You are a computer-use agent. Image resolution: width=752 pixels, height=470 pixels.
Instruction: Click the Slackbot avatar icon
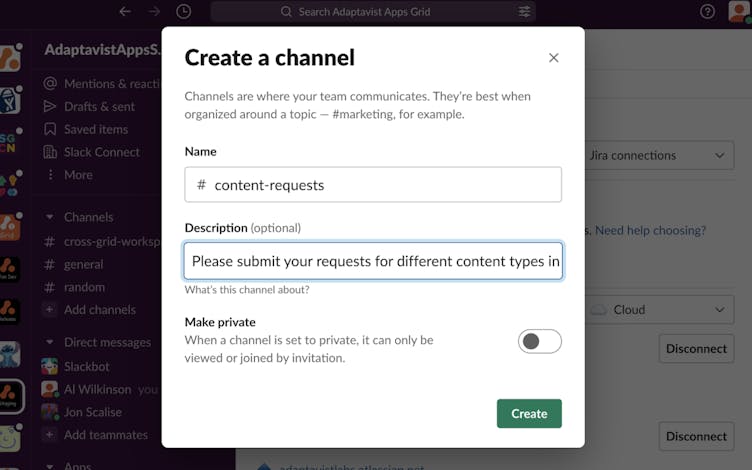pyautogui.click(x=49, y=366)
